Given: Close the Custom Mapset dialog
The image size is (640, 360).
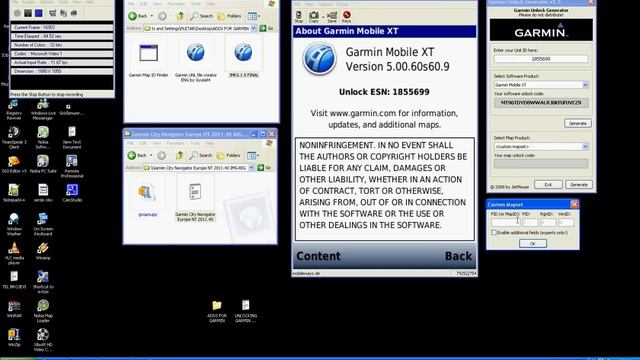Looking at the screenshot, I should click(574, 204).
